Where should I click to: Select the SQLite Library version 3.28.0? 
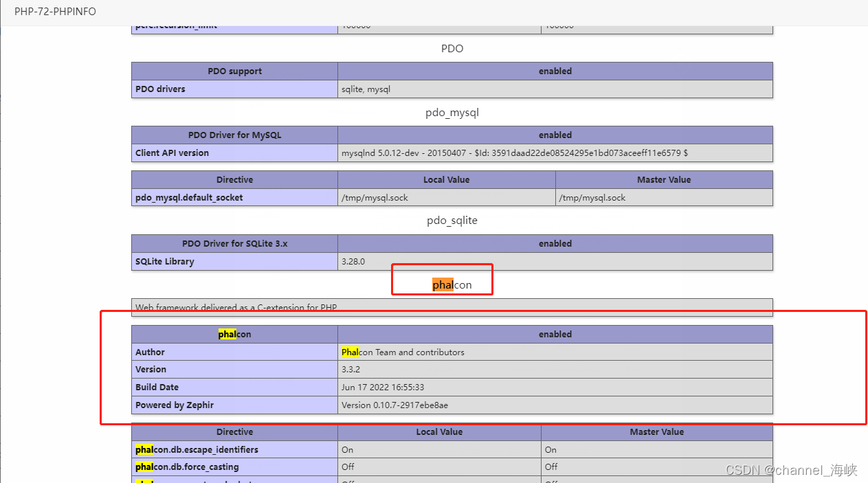coord(354,262)
